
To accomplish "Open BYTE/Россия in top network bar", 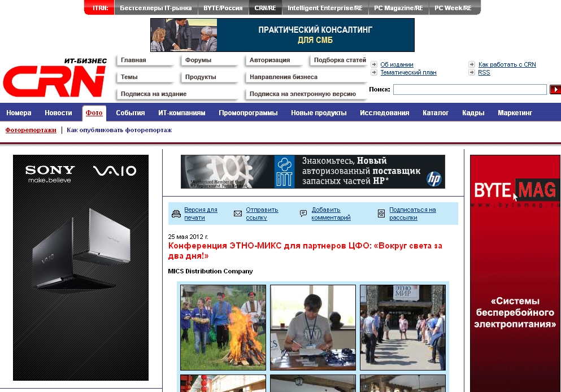I will click(223, 8).
